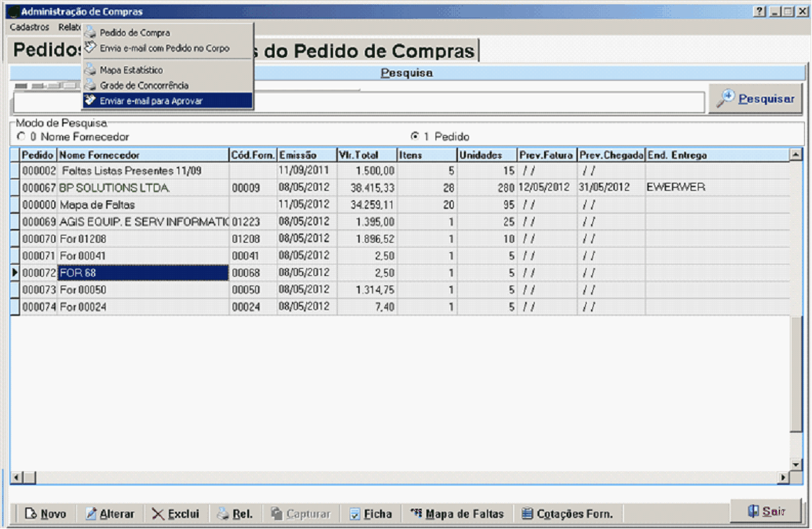The width and height of the screenshot is (812, 529).
Task: Open the Ficha form button
Action: coord(371,514)
